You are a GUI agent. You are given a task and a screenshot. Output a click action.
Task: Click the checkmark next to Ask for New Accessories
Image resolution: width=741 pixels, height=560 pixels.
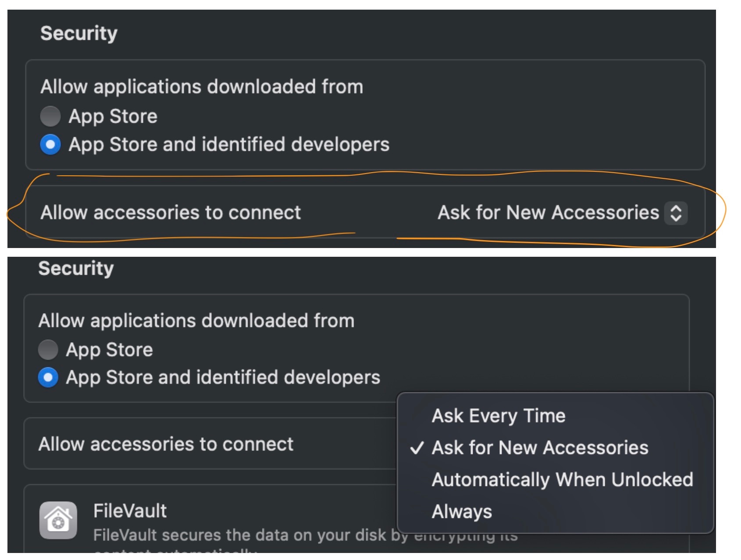tap(417, 448)
